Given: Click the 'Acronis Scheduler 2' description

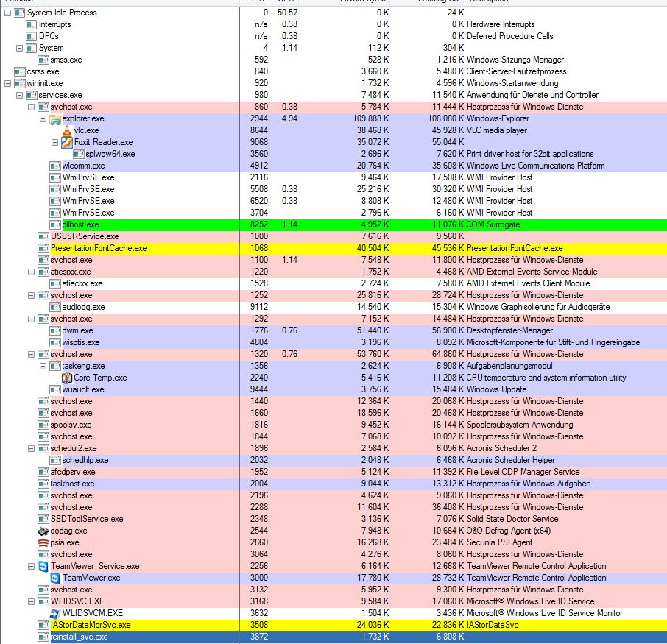Looking at the screenshot, I should click(501, 448).
